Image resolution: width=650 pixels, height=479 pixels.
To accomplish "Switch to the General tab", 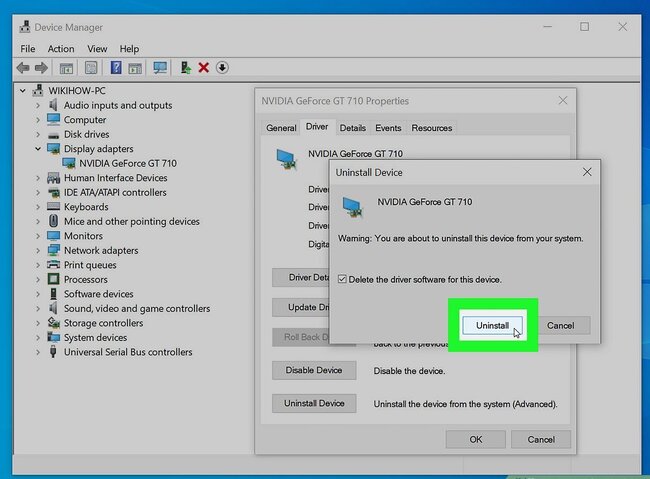I will pyautogui.click(x=281, y=128).
